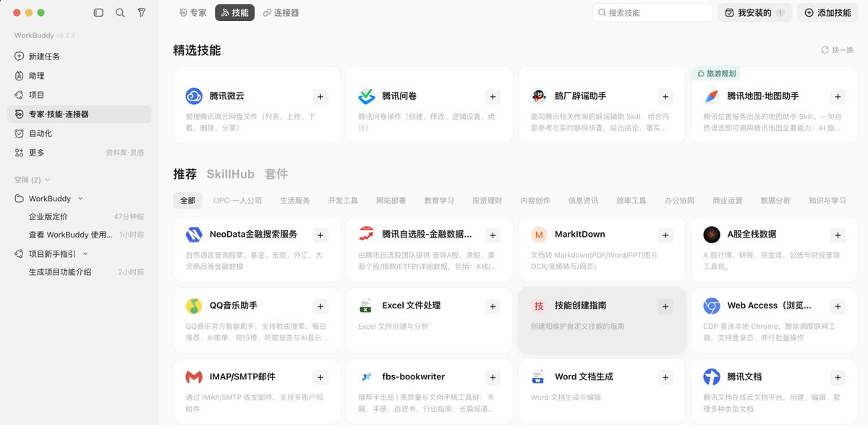Open the 助理 assistant item

click(79, 76)
